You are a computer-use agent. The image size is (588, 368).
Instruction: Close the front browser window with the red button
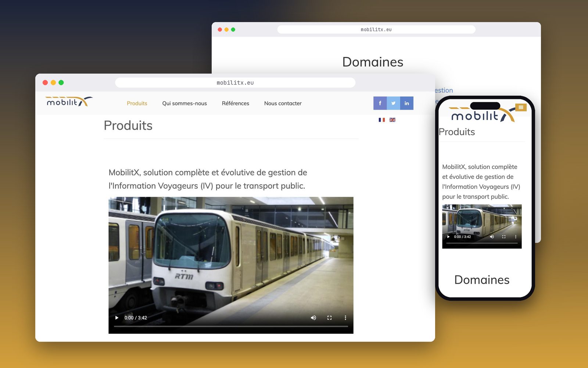(x=45, y=82)
